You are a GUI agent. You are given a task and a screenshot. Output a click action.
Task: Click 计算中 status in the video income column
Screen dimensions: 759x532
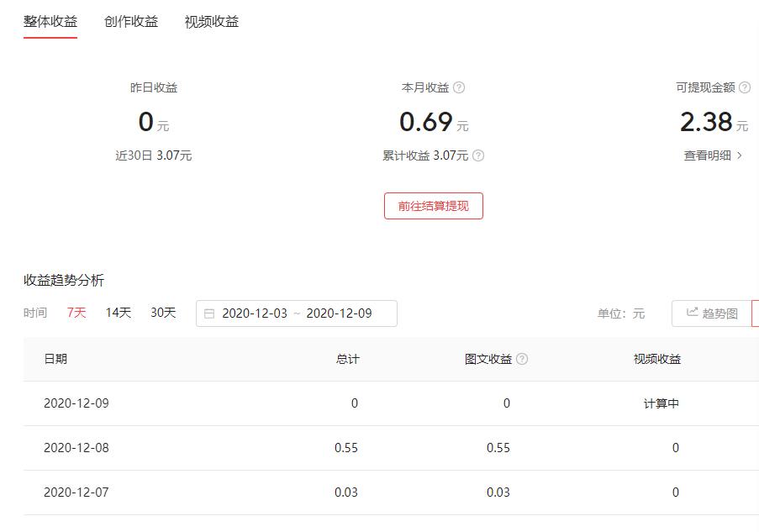point(663,403)
